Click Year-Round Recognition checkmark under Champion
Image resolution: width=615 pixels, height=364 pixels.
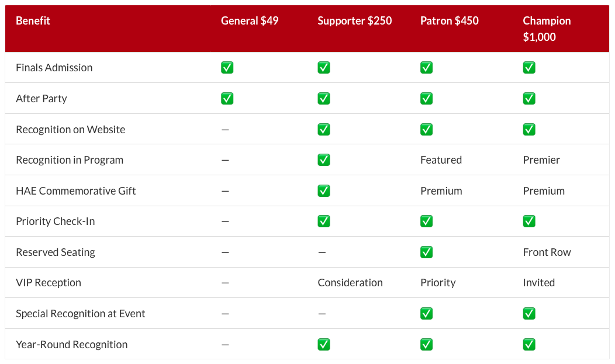point(529,344)
